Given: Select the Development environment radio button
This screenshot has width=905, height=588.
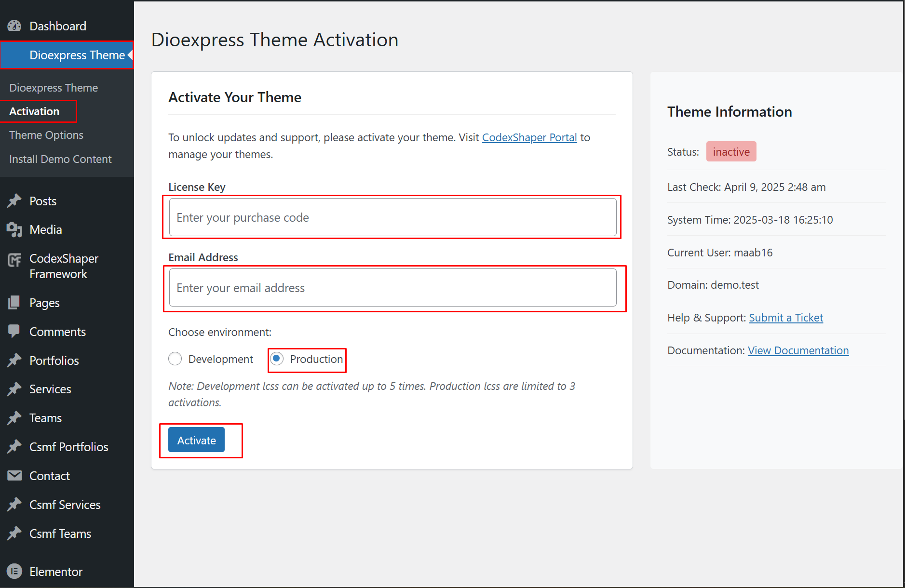Looking at the screenshot, I should point(175,359).
